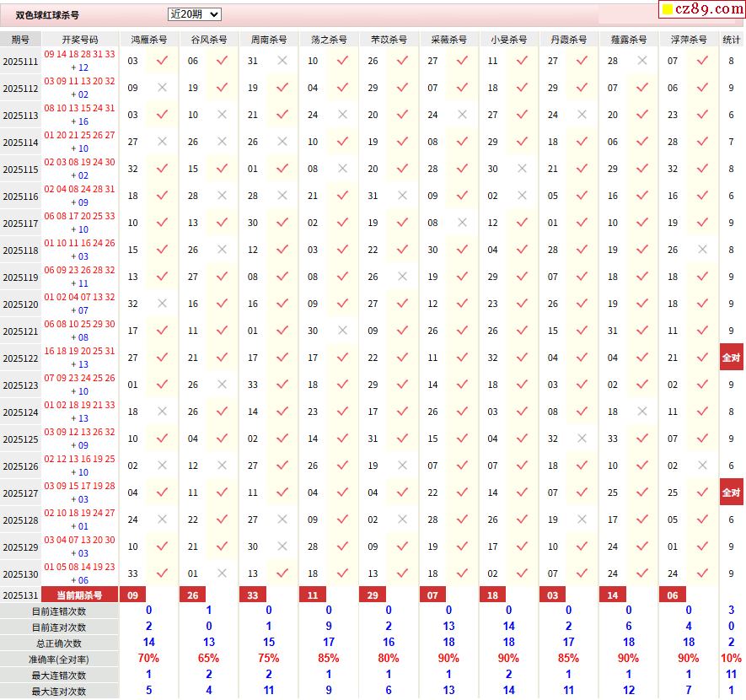The image size is (746, 700).
Task: Click the 浮萍杀号 checkmark in row 2025112
Action: pos(702,88)
